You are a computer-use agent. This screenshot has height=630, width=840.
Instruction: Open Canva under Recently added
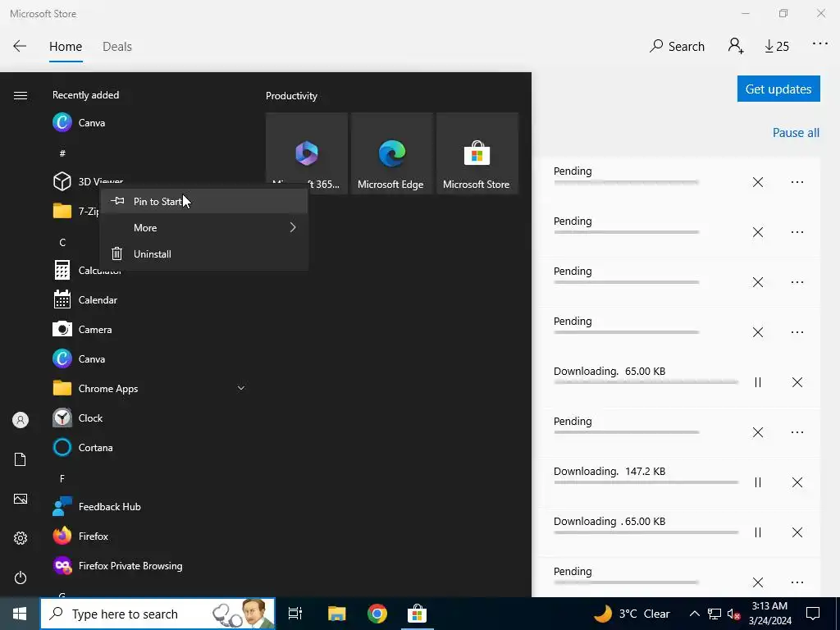[149, 123]
